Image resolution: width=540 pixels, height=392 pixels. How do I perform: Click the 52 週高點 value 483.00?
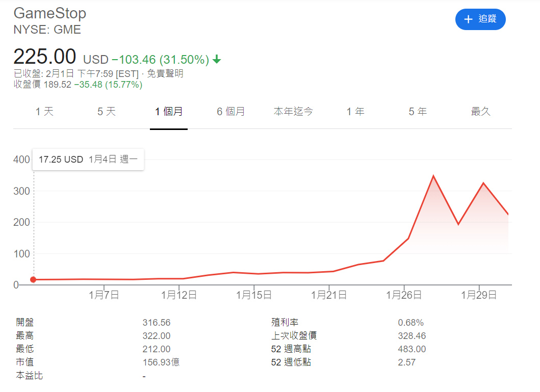(x=412, y=349)
